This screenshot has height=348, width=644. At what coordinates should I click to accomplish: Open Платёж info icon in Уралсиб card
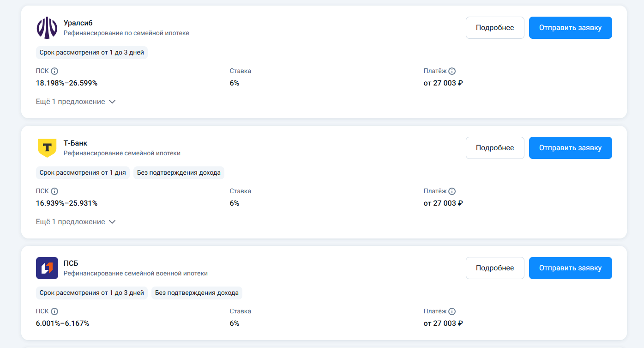point(452,71)
